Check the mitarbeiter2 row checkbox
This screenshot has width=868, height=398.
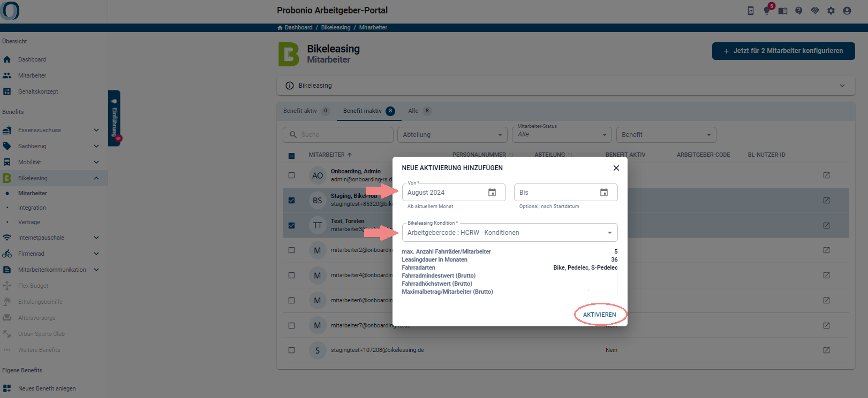click(291, 250)
